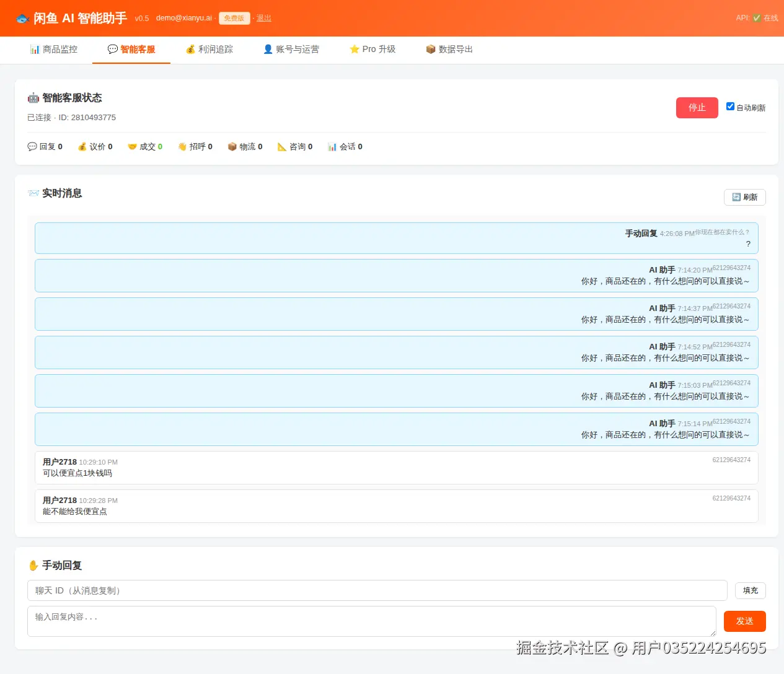784x674 pixels.
Task: Select the AI 助手 message at 7:15:14 PM
Action: point(397,429)
